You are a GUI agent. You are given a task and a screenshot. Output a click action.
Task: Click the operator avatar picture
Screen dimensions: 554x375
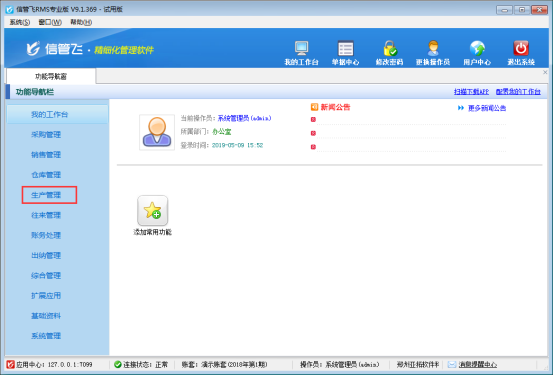point(157,132)
